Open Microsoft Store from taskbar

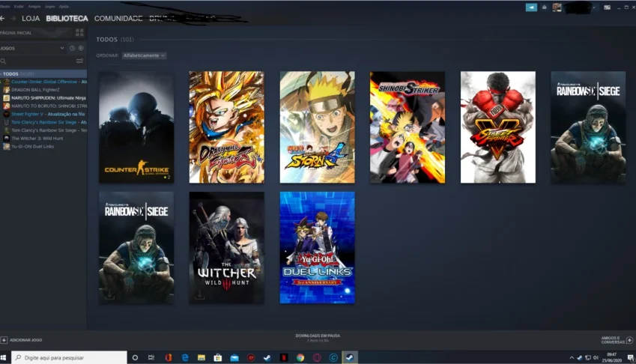tap(218, 357)
